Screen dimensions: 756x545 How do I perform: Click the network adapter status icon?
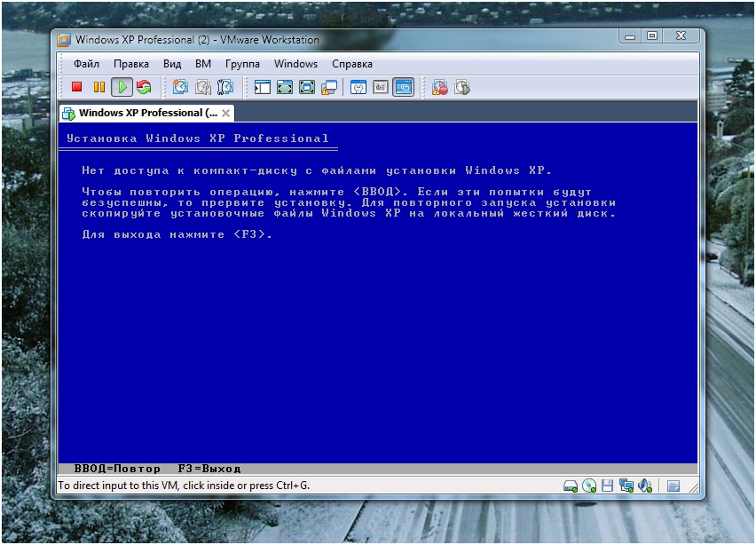(x=626, y=486)
